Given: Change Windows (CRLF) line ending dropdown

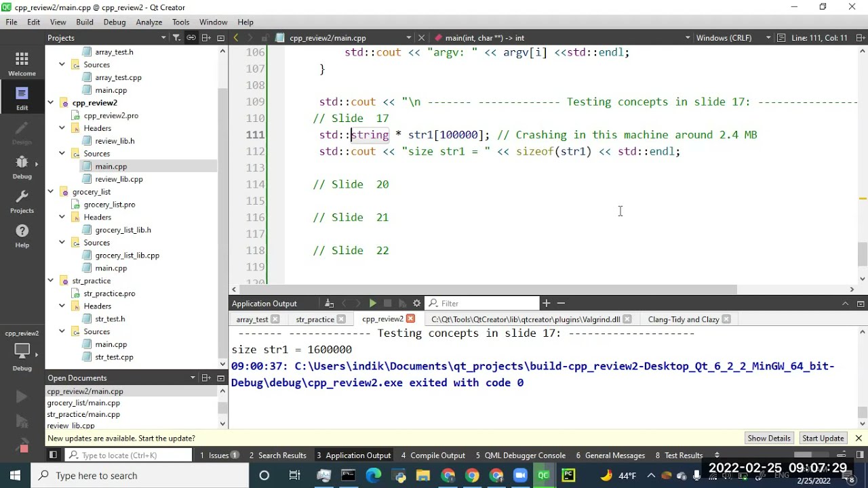Looking at the screenshot, I should (733, 38).
